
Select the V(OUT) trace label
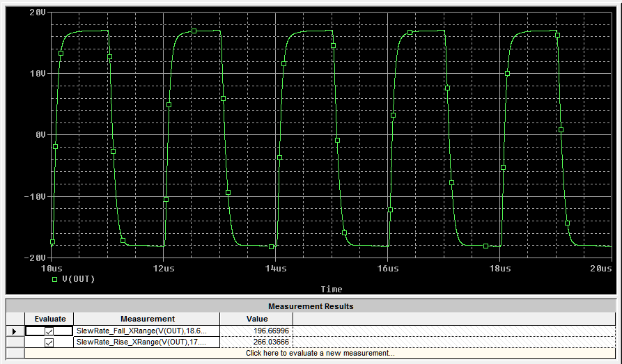[79, 279]
